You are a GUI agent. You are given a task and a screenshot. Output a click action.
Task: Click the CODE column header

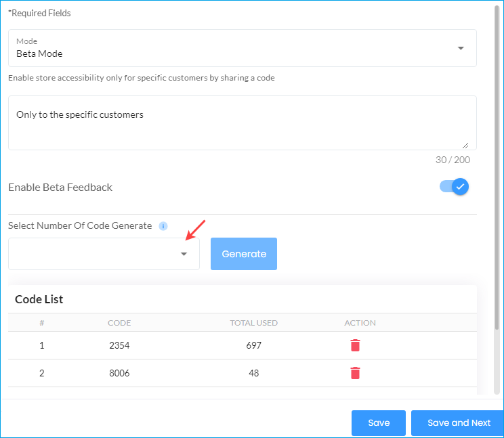point(119,323)
